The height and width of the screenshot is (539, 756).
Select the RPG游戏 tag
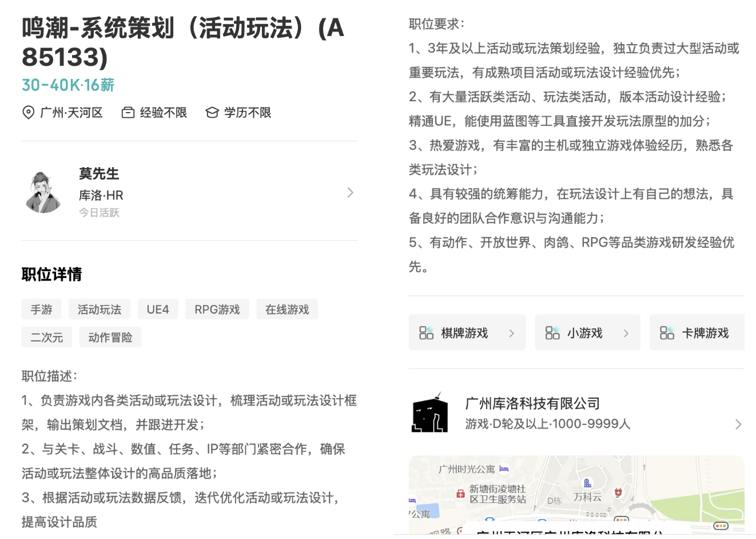tap(217, 310)
